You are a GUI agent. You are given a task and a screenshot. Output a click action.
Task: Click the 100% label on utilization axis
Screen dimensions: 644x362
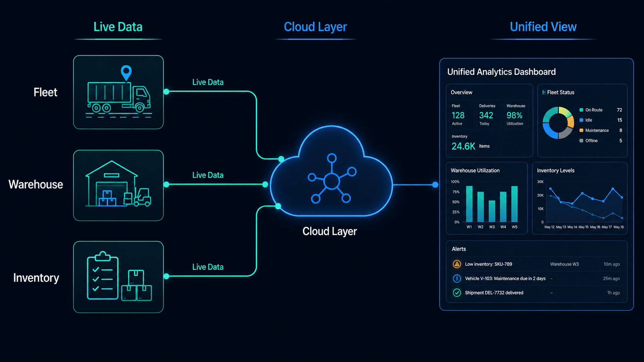click(455, 182)
